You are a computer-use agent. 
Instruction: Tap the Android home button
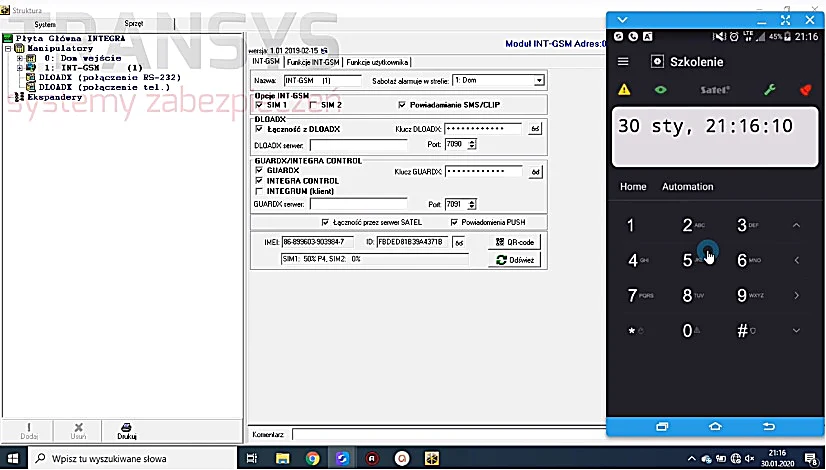[x=715, y=427]
